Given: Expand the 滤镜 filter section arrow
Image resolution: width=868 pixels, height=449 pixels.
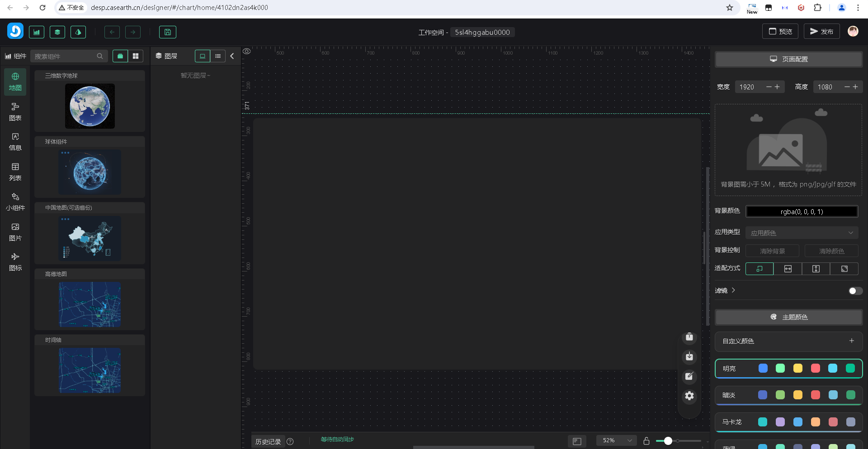Looking at the screenshot, I should [x=733, y=290].
